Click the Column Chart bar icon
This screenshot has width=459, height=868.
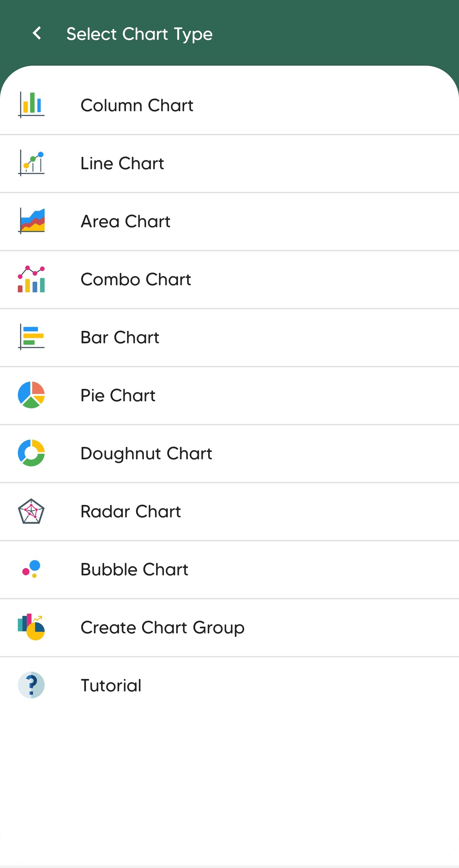point(31,105)
